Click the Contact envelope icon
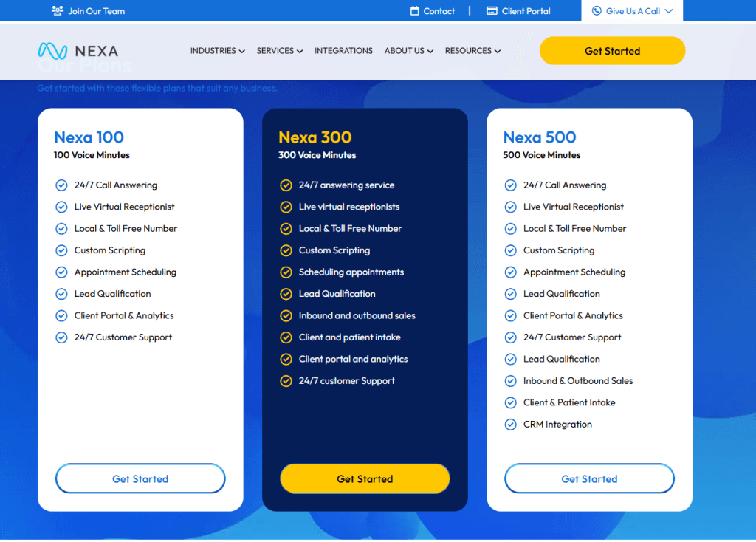The image size is (756, 542). point(416,10)
